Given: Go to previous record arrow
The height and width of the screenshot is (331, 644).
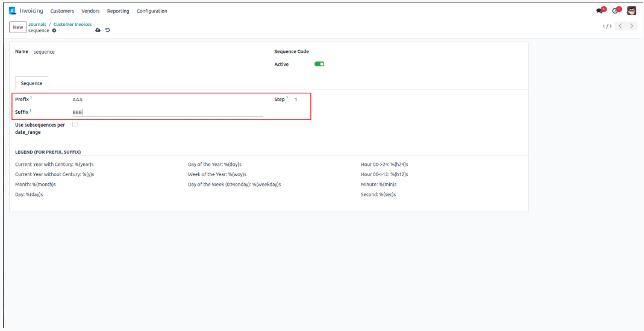Looking at the screenshot, I should (x=621, y=26).
